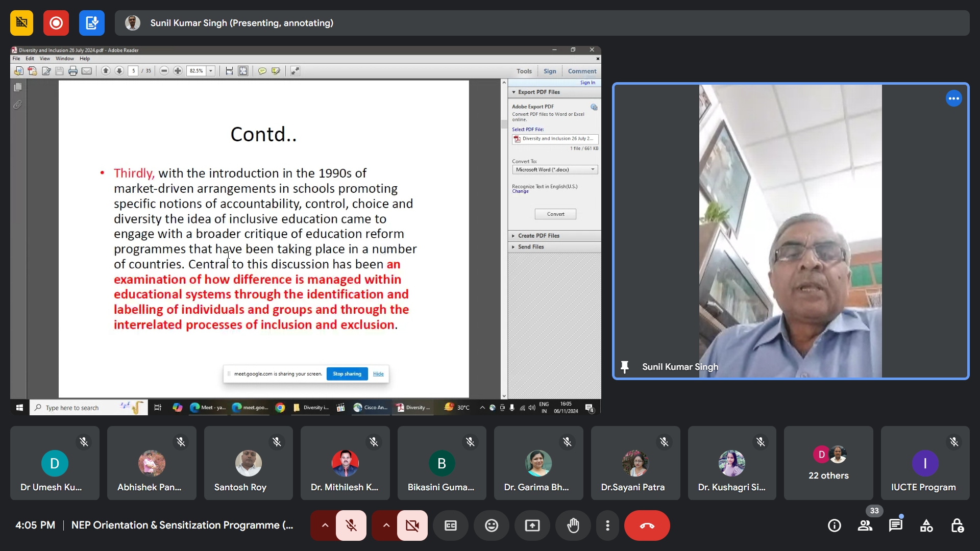Click the activities shapes icon
Viewport: 980px width, 551px height.
point(926,525)
